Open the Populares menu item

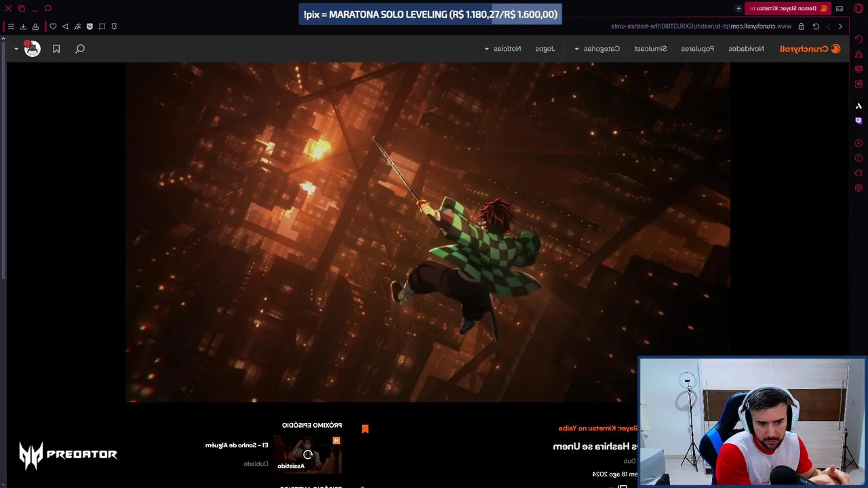tap(697, 49)
